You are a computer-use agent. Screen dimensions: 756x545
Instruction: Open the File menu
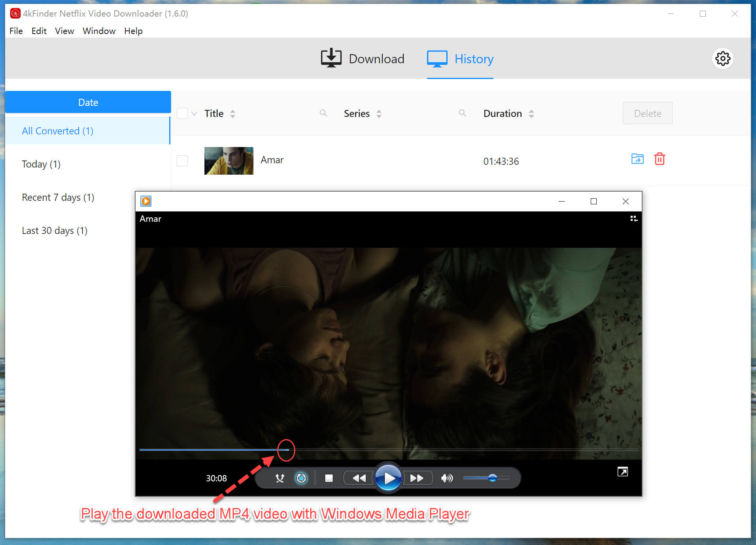pyautogui.click(x=16, y=31)
